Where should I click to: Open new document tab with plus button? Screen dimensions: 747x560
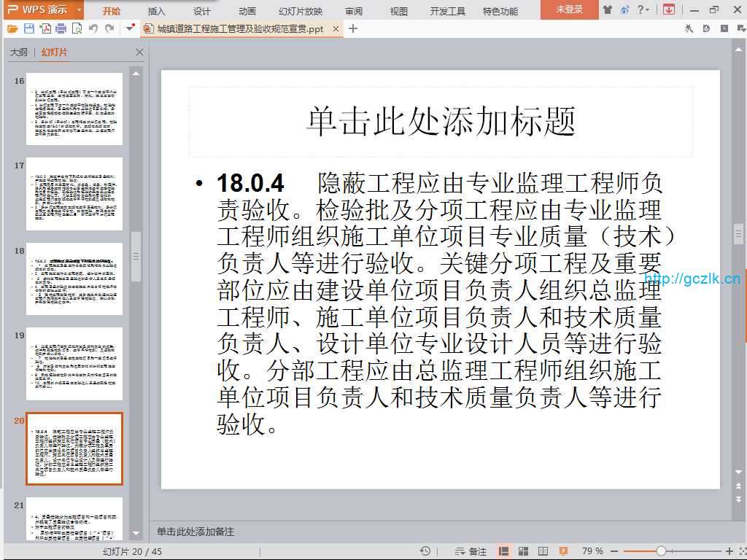pyautogui.click(x=353, y=28)
